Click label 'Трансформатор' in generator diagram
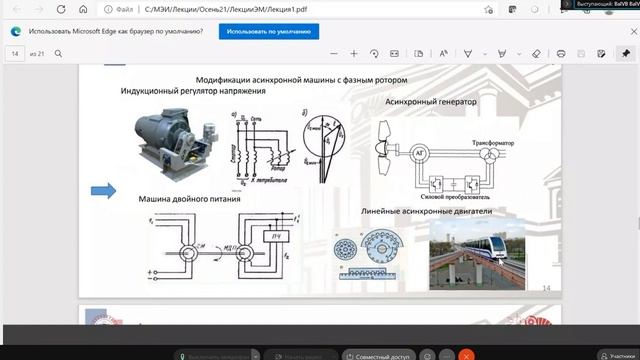The height and width of the screenshot is (360, 640). click(x=493, y=143)
